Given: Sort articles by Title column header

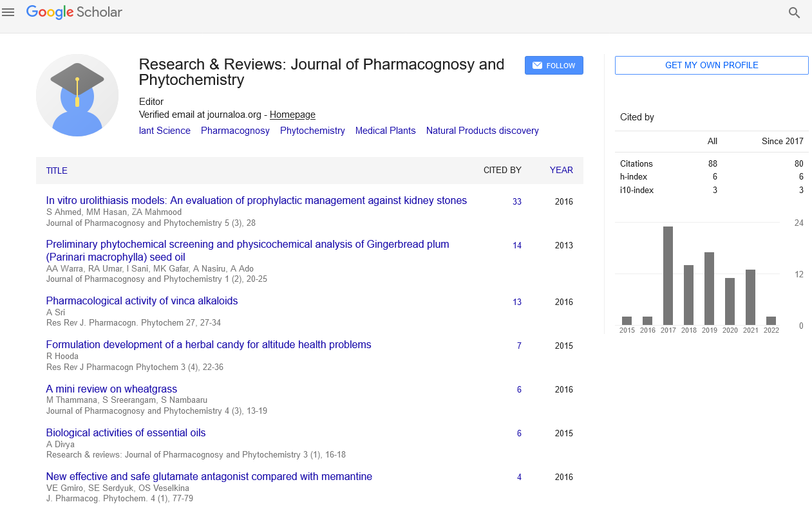Looking at the screenshot, I should [57, 171].
